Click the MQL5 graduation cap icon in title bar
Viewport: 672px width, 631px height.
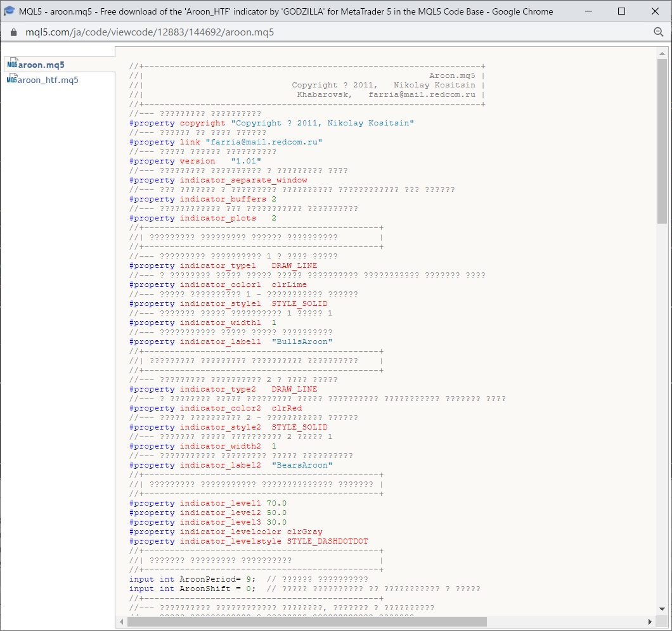[10, 11]
